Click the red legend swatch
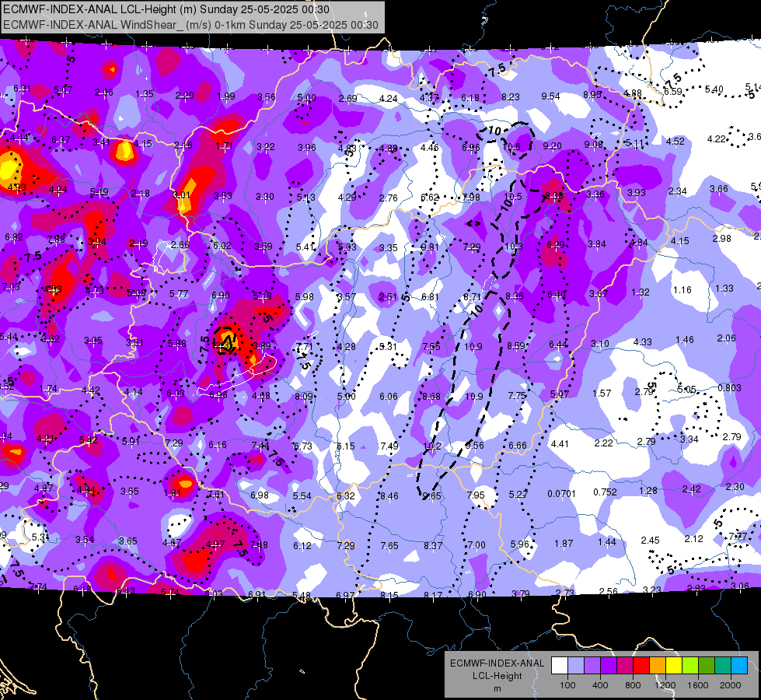This screenshot has height=700, width=761. [641, 665]
